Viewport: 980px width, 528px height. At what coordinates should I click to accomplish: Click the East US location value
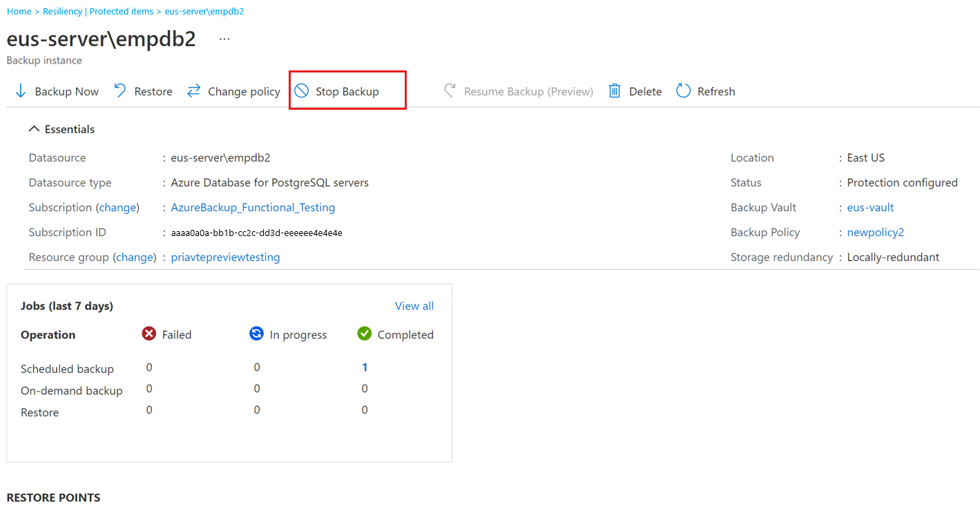click(x=866, y=158)
